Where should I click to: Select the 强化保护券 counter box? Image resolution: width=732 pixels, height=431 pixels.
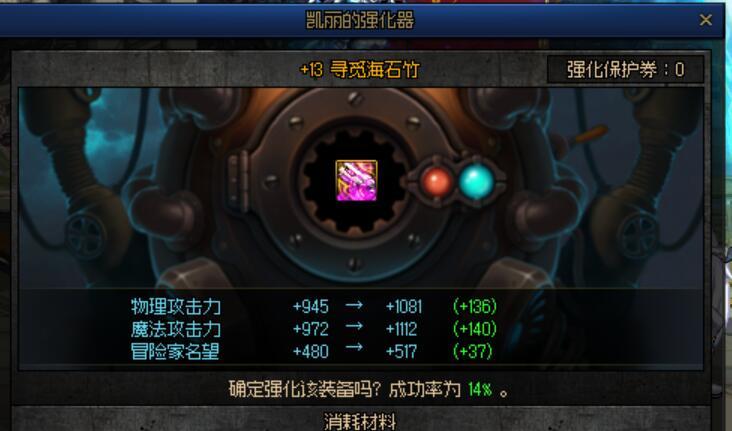[625, 70]
